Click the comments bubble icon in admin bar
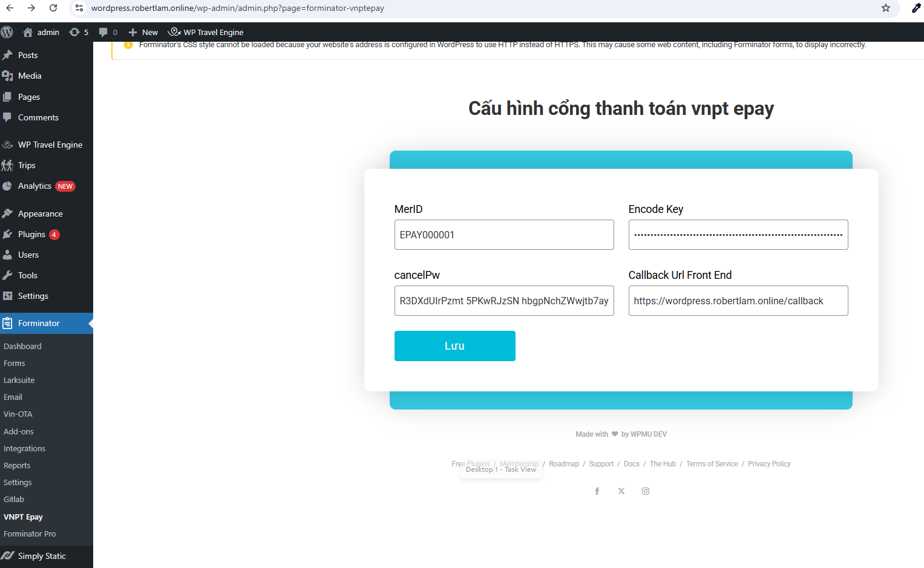This screenshot has height=568, width=924. (x=103, y=32)
